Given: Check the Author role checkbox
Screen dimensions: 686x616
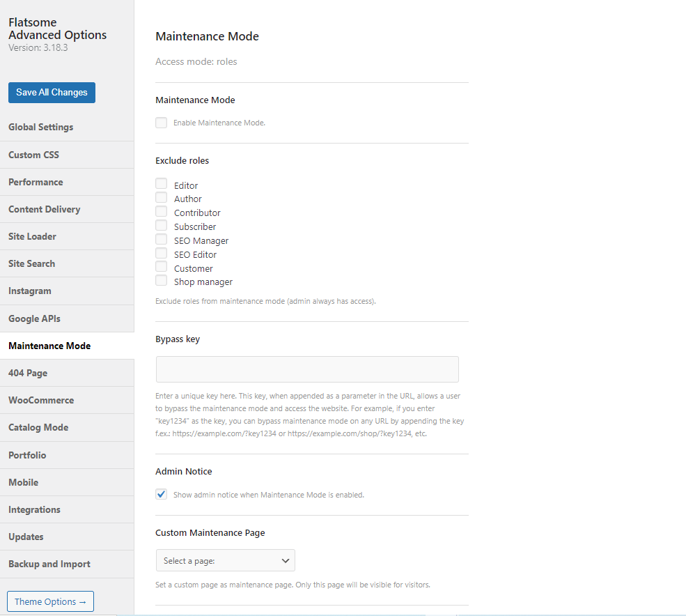Looking at the screenshot, I should 161,197.
